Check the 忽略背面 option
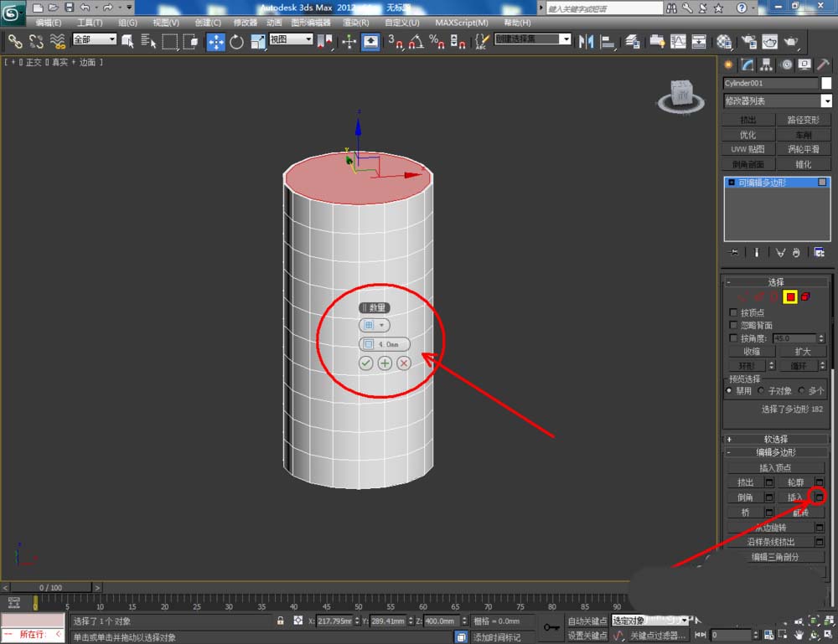Viewport: 838px width, 644px height. (734, 325)
